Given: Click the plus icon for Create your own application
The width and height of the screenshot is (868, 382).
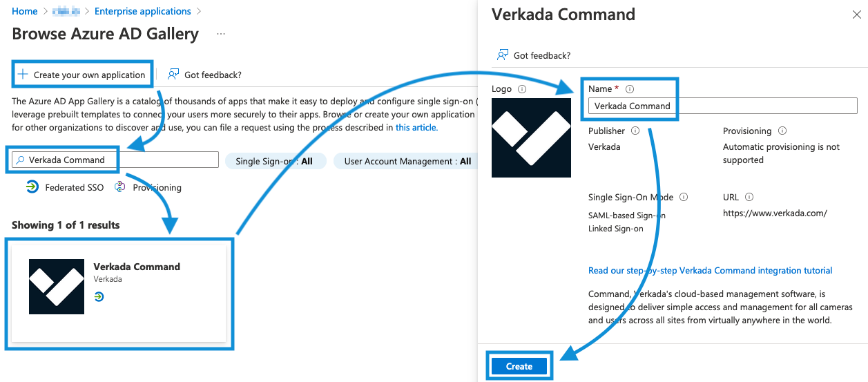Looking at the screenshot, I should [x=23, y=75].
